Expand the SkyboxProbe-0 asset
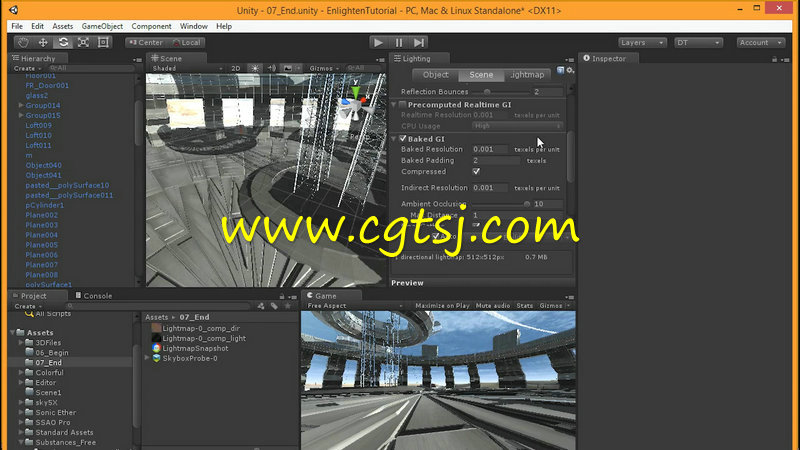 click(x=147, y=358)
